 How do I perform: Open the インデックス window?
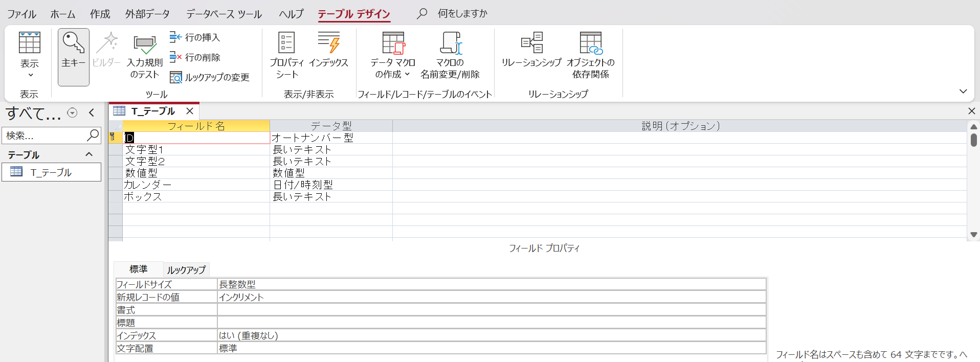pyautogui.click(x=328, y=50)
